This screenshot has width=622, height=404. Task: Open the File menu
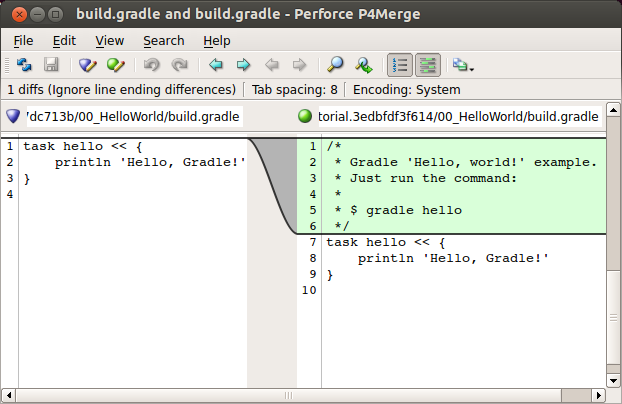(x=23, y=40)
